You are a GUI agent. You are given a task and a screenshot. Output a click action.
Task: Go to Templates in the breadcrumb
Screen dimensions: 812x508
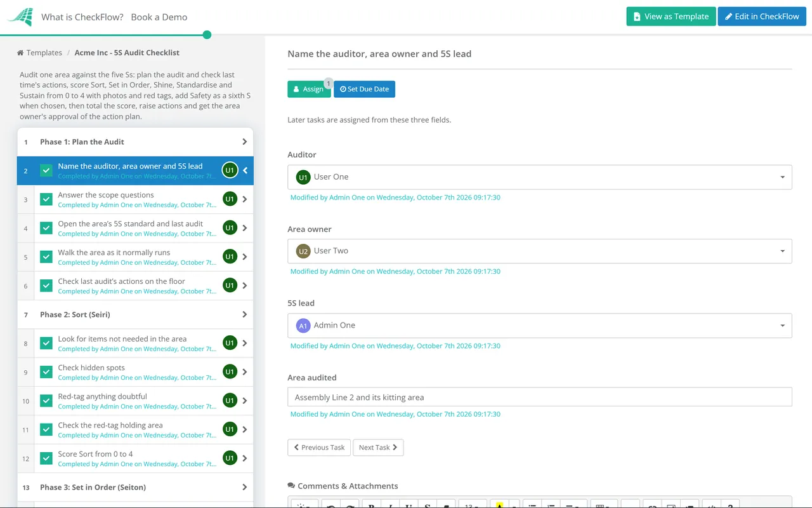point(44,53)
